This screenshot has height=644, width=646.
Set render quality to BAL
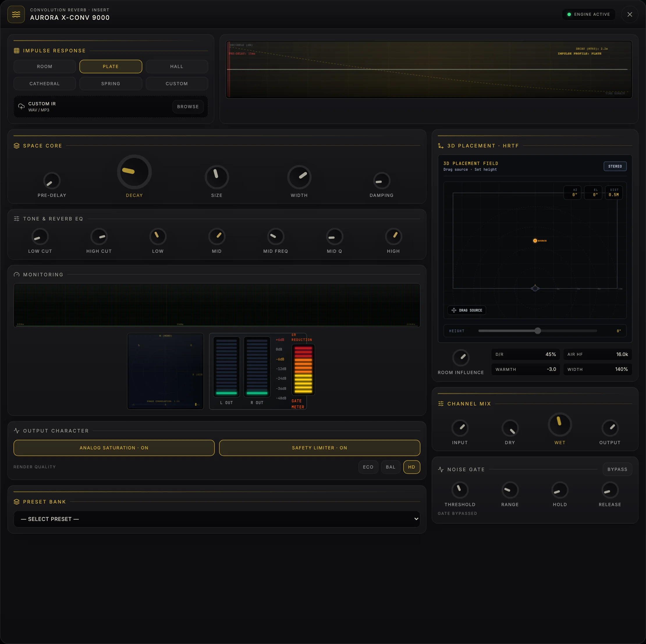click(391, 467)
